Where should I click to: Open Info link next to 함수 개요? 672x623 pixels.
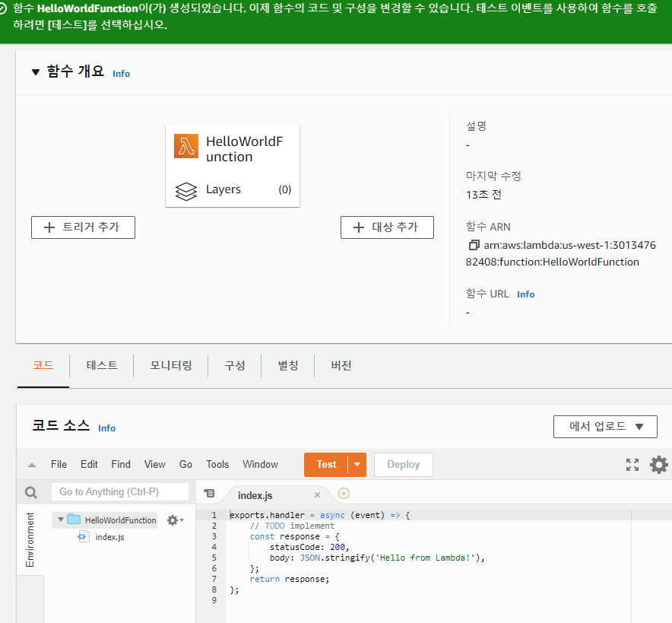point(121,74)
